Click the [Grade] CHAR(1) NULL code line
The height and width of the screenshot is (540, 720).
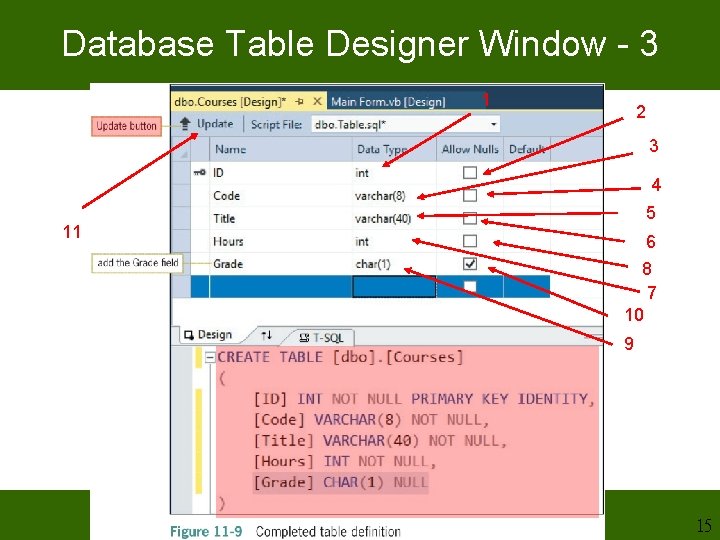tap(341, 483)
